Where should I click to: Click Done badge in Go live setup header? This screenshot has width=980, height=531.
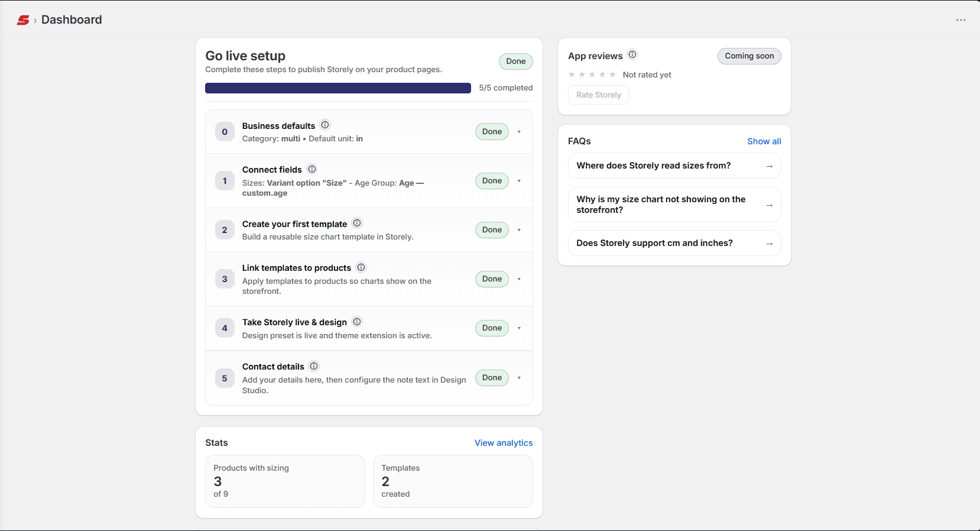pyautogui.click(x=516, y=61)
